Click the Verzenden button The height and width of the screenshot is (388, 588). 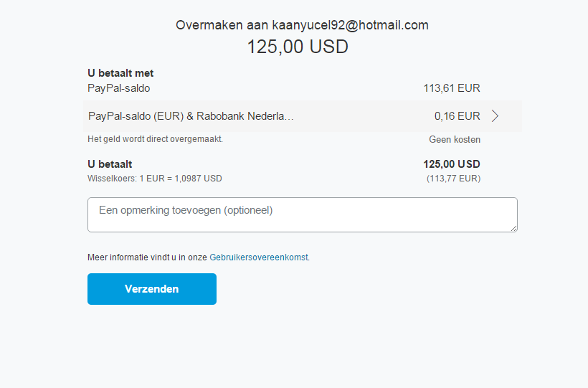click(x=152, y=289)
